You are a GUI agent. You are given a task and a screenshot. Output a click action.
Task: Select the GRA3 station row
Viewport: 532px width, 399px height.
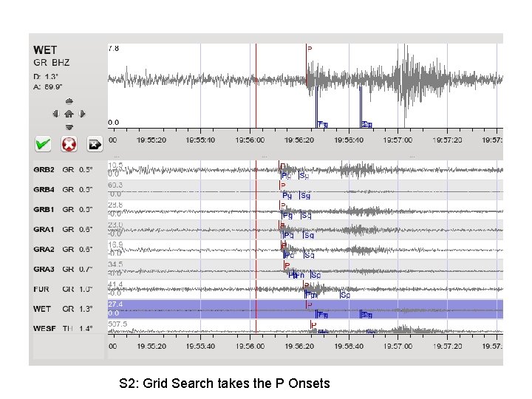point(268,269)
